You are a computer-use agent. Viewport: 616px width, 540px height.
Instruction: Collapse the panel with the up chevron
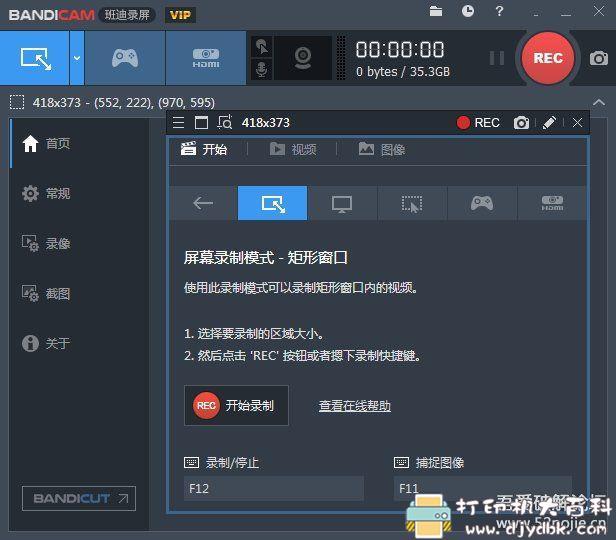coord(599,103)
